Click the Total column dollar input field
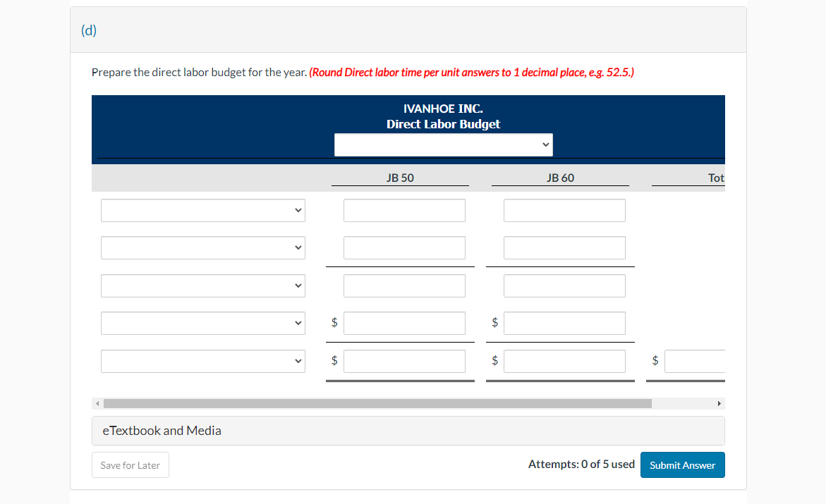Viewport: 826px width, 504px height. 694,361
